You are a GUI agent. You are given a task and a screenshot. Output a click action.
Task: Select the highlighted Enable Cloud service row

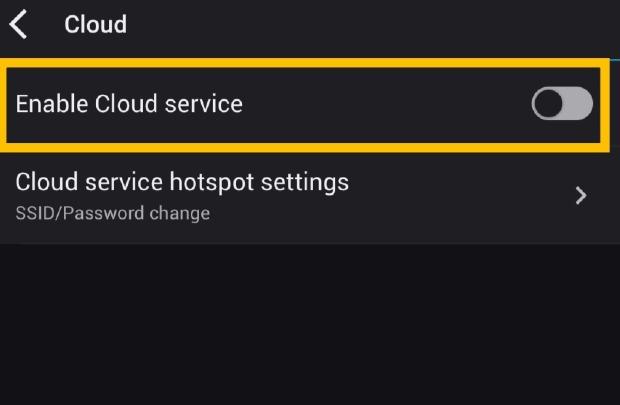[300, 103]
